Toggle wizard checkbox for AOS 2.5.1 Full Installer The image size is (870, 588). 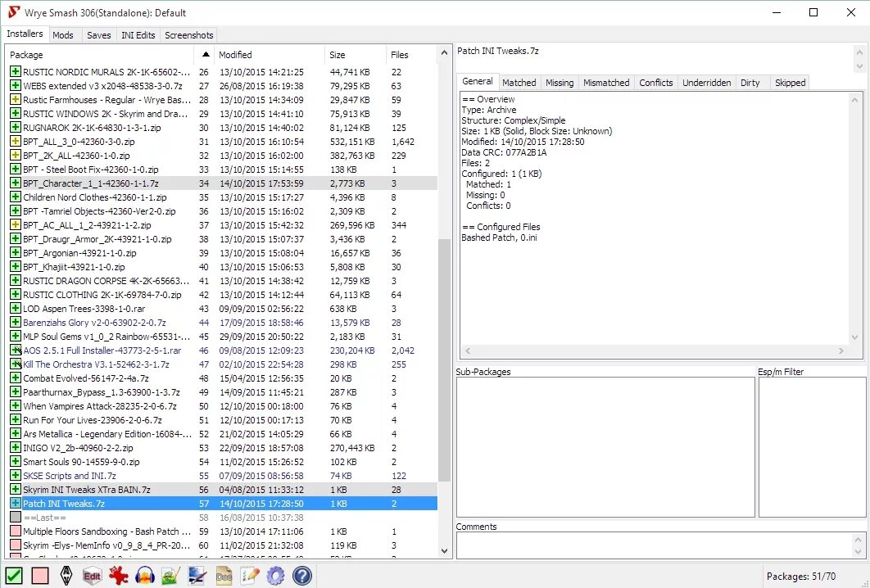[x=16, y=350]
